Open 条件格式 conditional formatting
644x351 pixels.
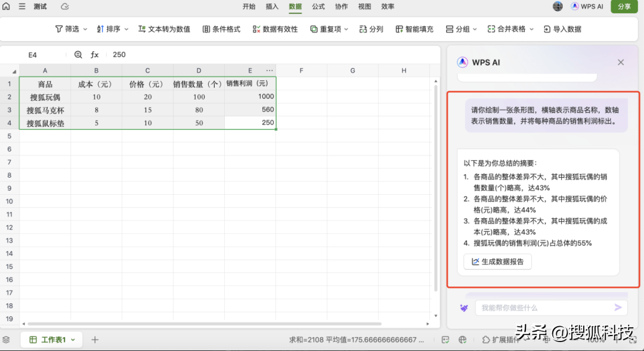[x=221, y=29]
